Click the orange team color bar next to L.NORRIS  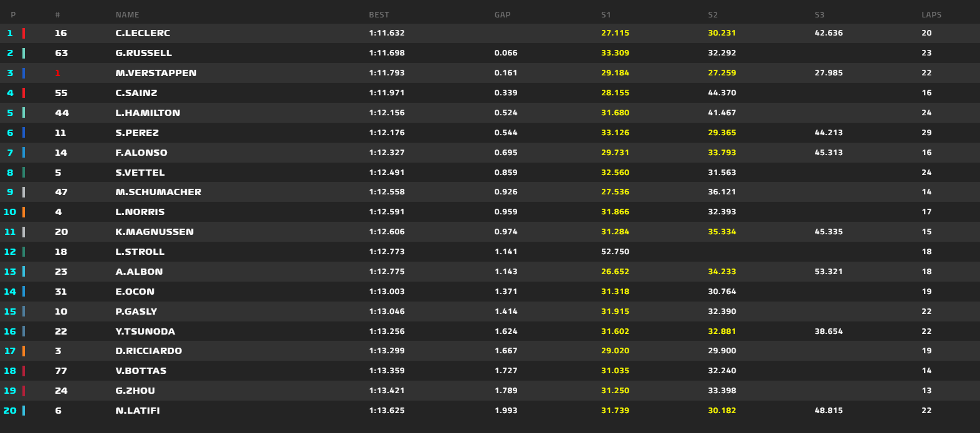[x=24, y=212]
